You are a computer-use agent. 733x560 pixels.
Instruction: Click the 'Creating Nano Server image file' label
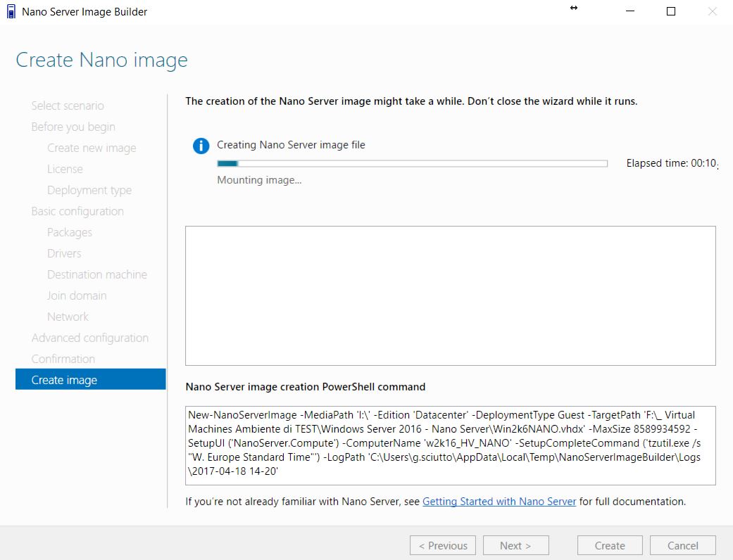[x=291, y=145]
